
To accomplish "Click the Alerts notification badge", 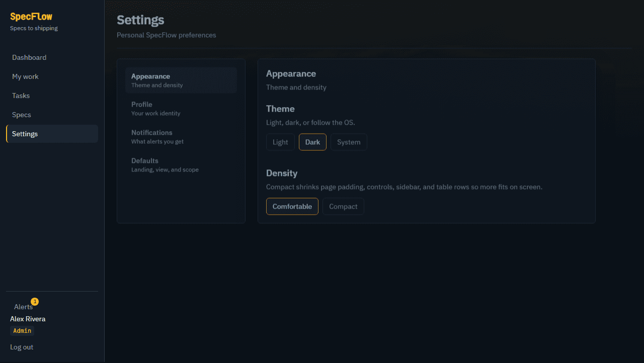I will coord(35,302).
